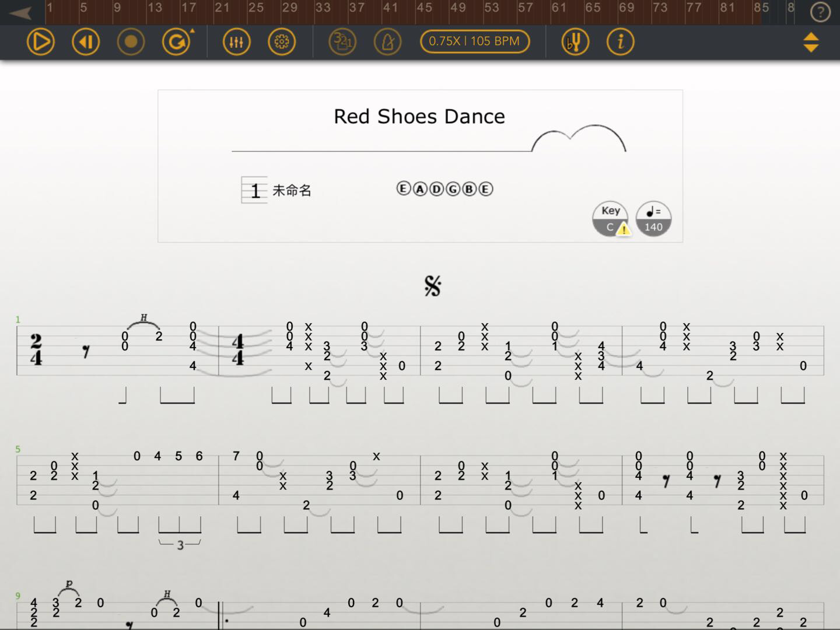The width and height of the screenshot is (840, 630).
Task: Go back using the top-left arrow
Action: click(20, 13)
